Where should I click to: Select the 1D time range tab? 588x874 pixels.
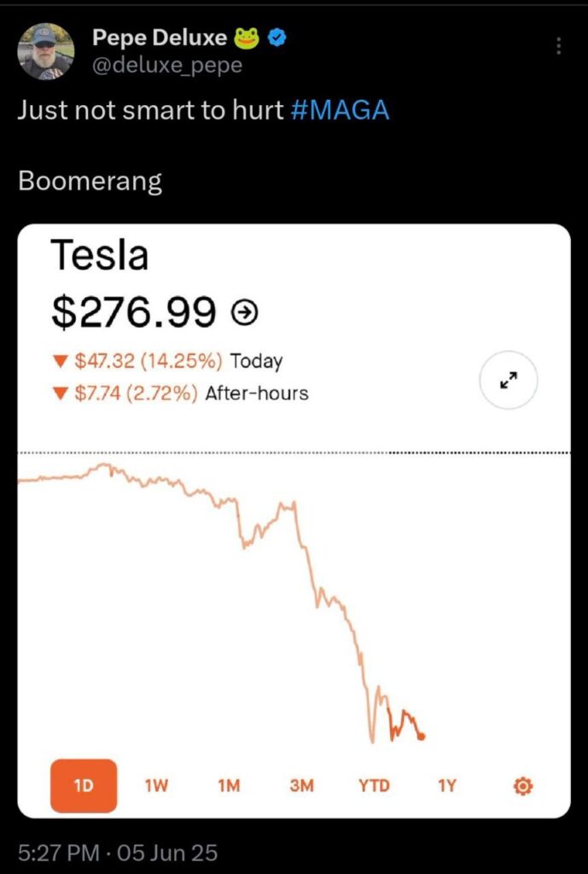(x=84, y=786)
